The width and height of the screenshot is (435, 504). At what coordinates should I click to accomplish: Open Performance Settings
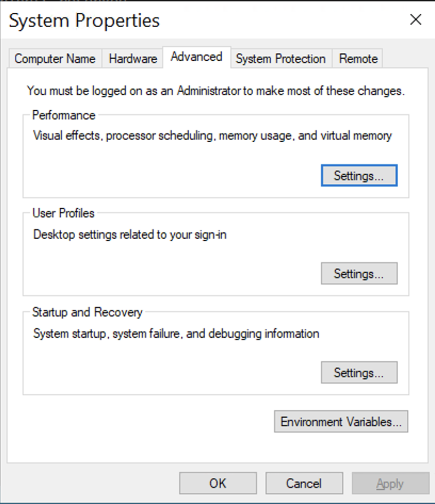click(x=359, y=175)
